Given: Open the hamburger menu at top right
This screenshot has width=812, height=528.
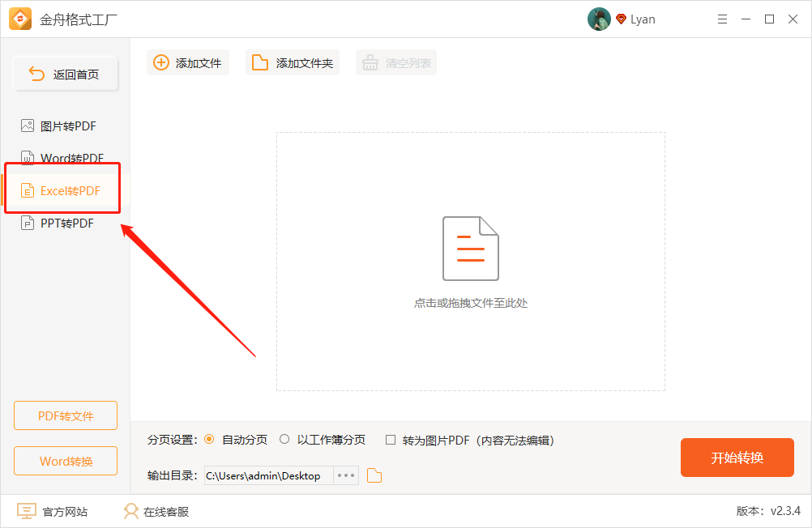Looking at the screenshot, I should pos(722,19).
